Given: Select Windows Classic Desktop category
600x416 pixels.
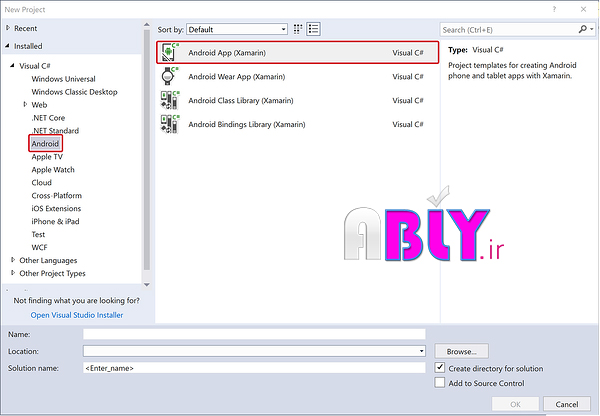Looking at the screenshot, I should pyautogui.click(x=74, y=92).
